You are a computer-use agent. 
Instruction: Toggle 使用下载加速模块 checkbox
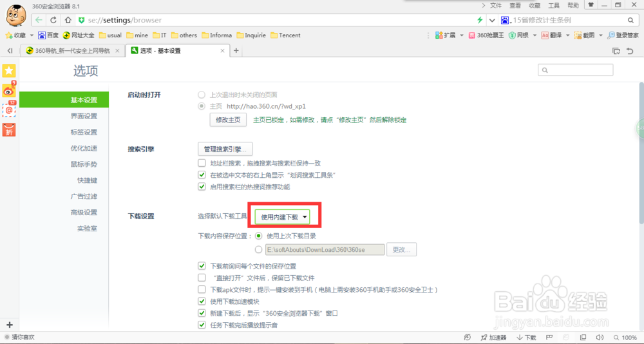point(202,301)
